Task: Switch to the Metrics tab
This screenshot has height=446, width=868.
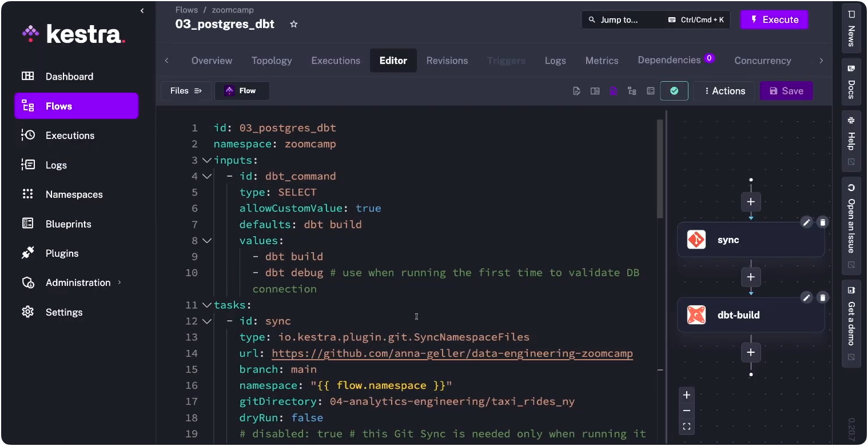Action: (x=602, y=60)
